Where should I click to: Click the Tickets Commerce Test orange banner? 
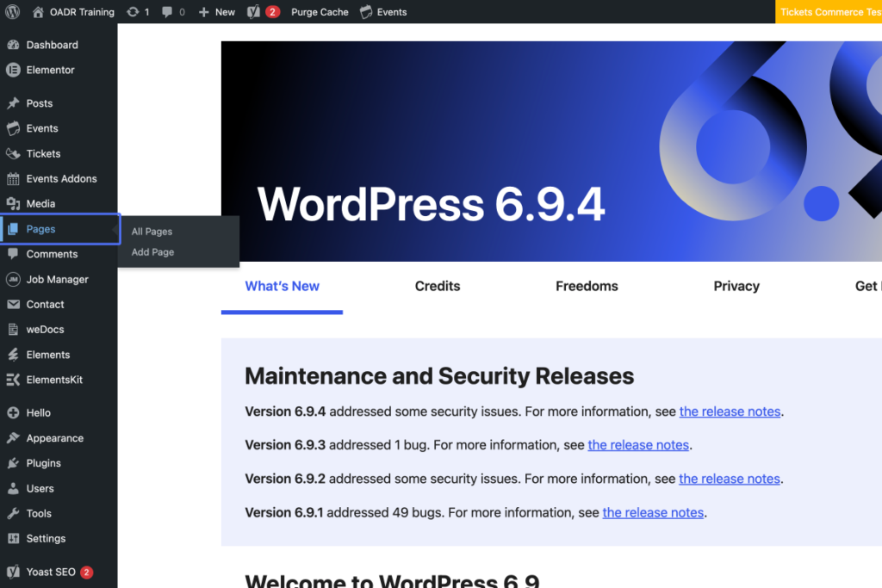(829, 12)
